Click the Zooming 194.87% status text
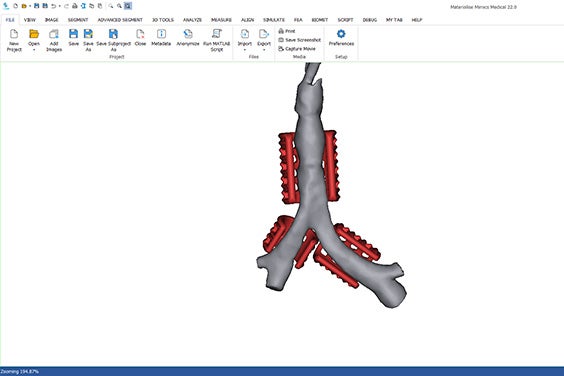The height and width of the screenshot is (376, 564). [x=20, y=371]
